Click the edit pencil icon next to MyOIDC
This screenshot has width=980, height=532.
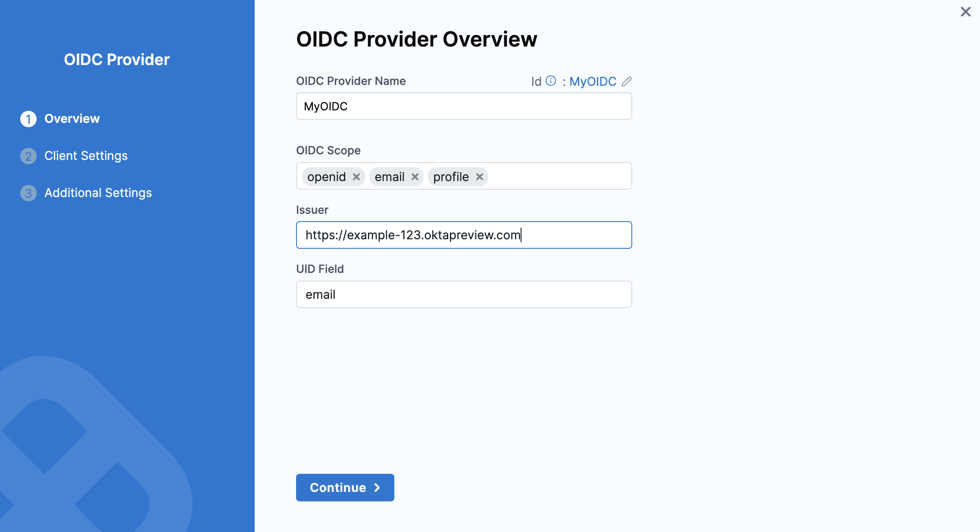[x=626, y=81]
